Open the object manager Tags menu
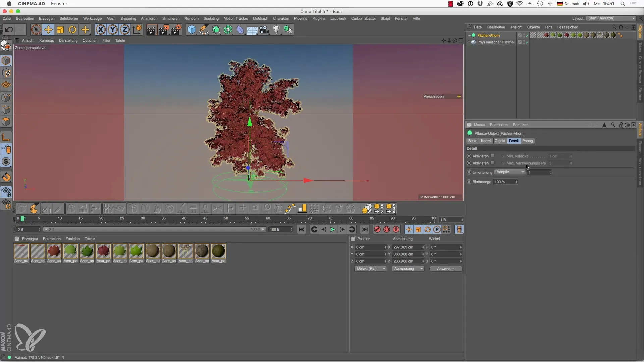Screen dimensions: 644x362 pos(548,27)
